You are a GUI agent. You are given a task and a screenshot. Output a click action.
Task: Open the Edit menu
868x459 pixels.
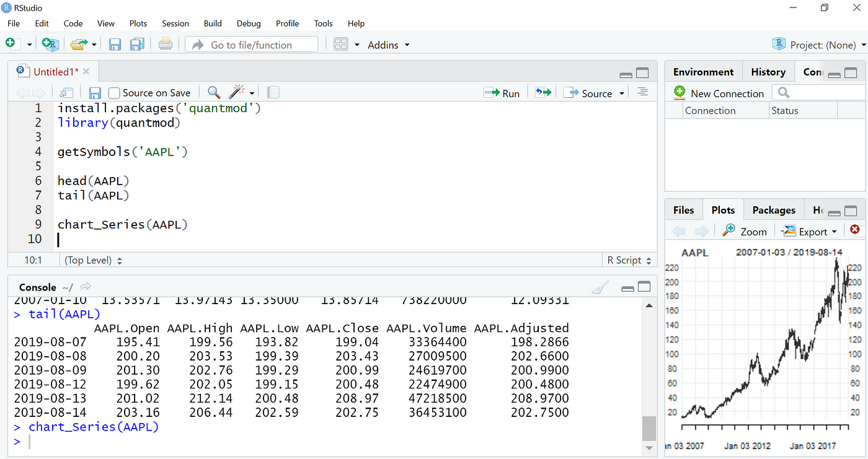42,24
